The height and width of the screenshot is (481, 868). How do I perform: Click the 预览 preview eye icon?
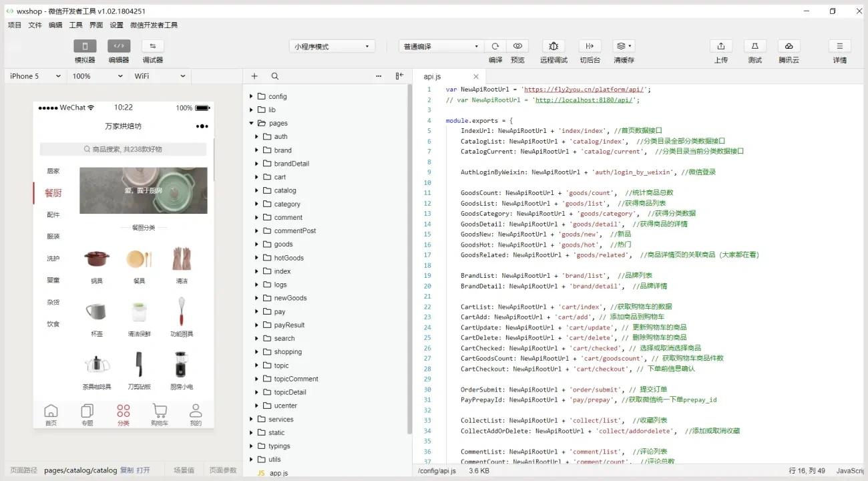point(517,46)
